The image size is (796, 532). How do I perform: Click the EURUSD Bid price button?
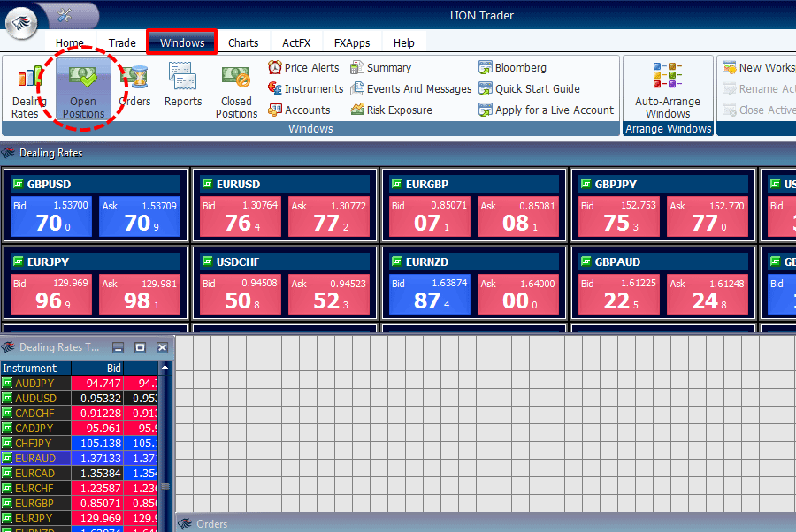(x=240, y=217)
